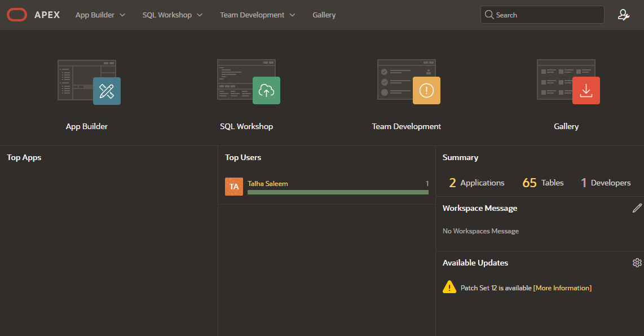Edit the Workspace Message with the pencil icon
The width and height of the screenshot is (644, 336).
637,208
